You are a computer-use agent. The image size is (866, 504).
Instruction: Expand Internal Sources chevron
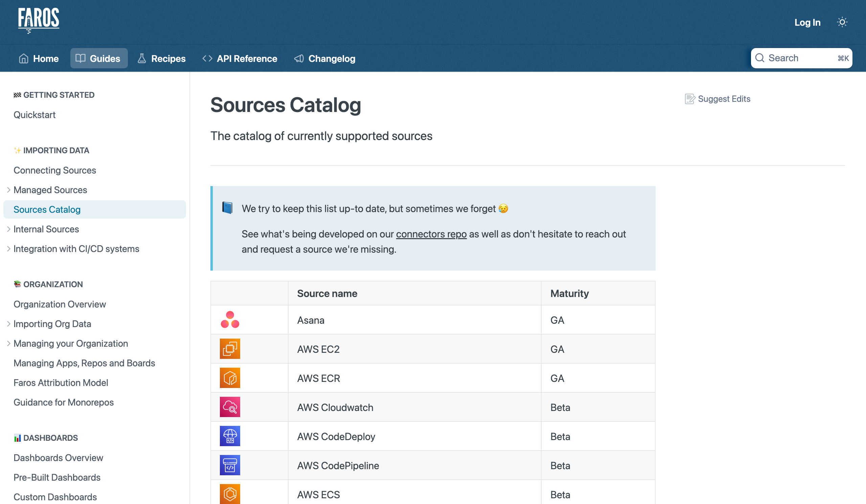coord(8,229)
